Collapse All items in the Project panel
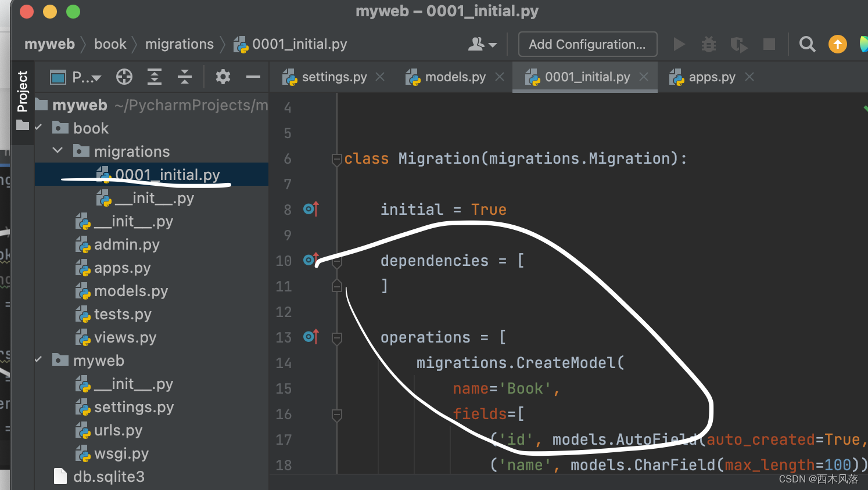 pos(185,76)
